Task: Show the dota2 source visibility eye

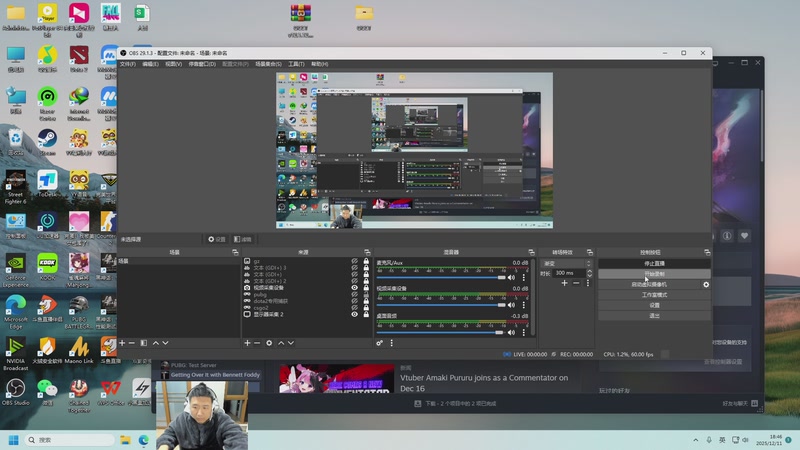Action: (x=355, y=301)
